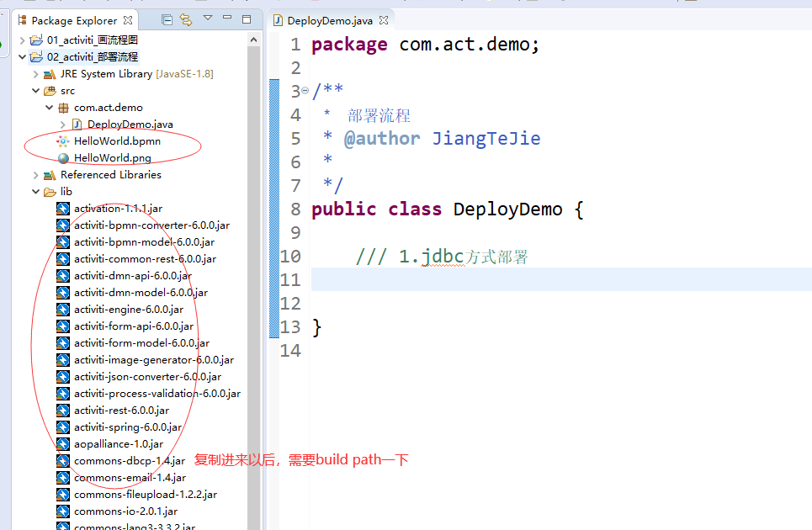Select HelloWorld.png in the tree
The image size is (812, 530).
point(113,158)
